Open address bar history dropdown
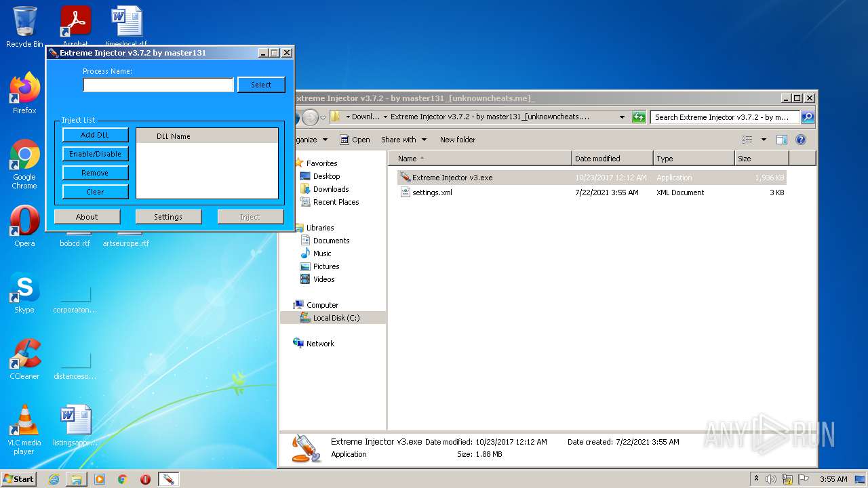The image size is (868, 488). 622,117
